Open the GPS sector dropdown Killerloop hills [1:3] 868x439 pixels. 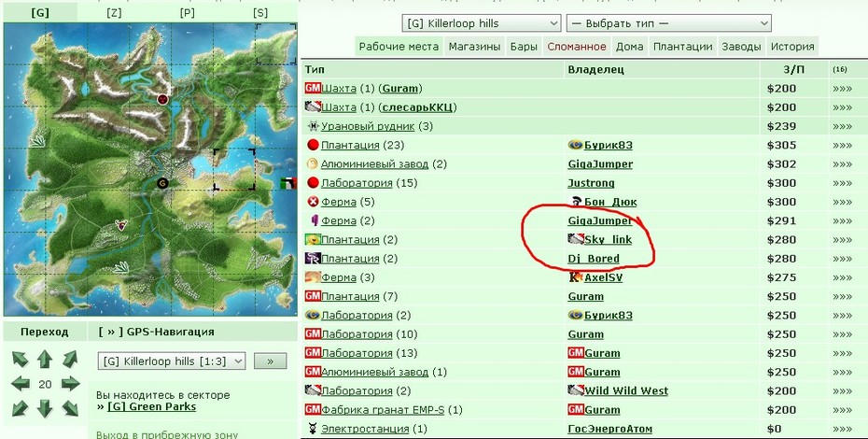(x=171, y=361)
